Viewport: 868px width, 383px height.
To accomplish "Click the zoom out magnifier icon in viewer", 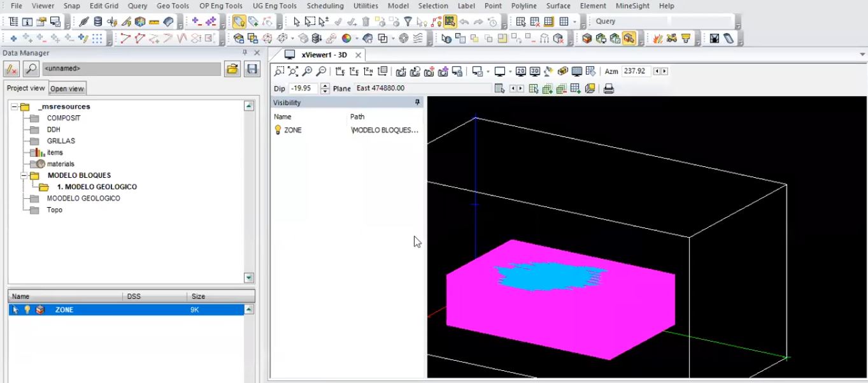I will click(321, 71).
